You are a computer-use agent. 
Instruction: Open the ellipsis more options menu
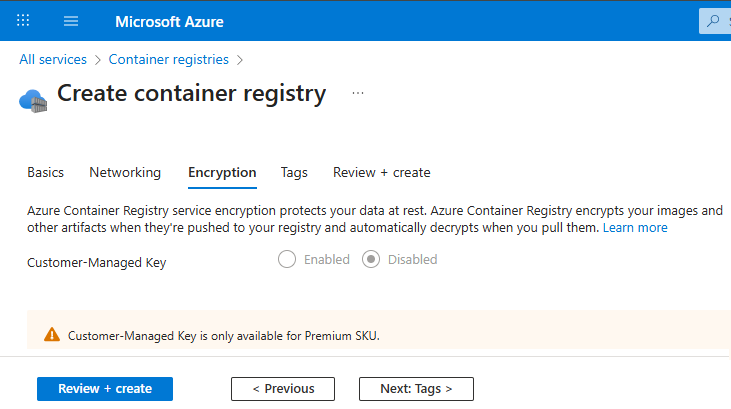(358, 93)
